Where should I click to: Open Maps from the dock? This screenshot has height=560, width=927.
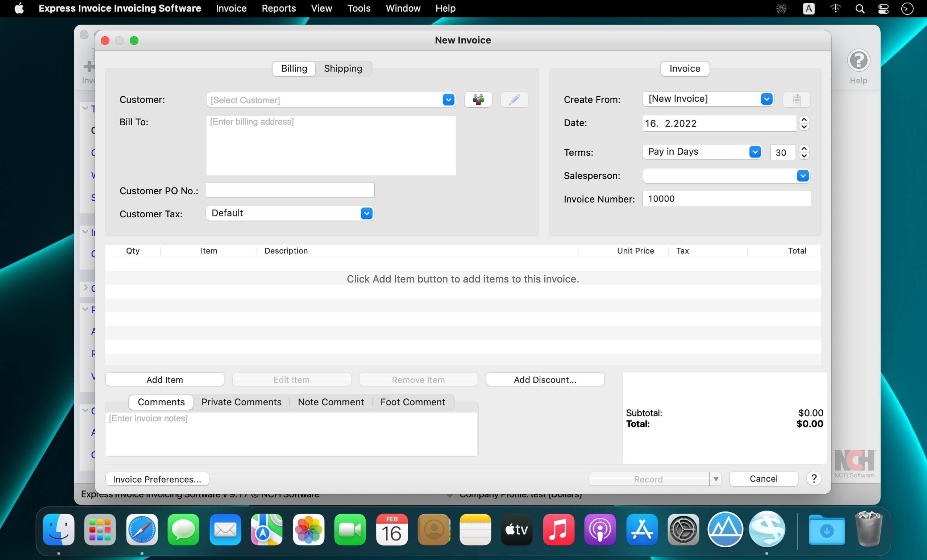click(267, 530)
